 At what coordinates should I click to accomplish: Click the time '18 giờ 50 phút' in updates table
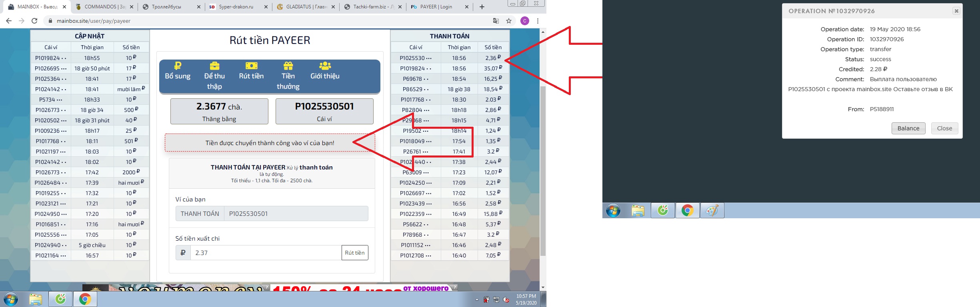click(92, 68)
